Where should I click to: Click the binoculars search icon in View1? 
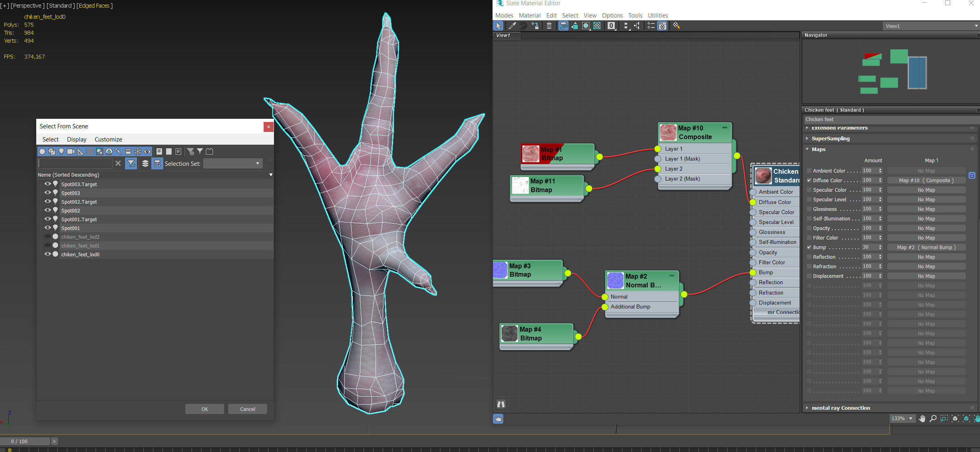coord(501,404)
